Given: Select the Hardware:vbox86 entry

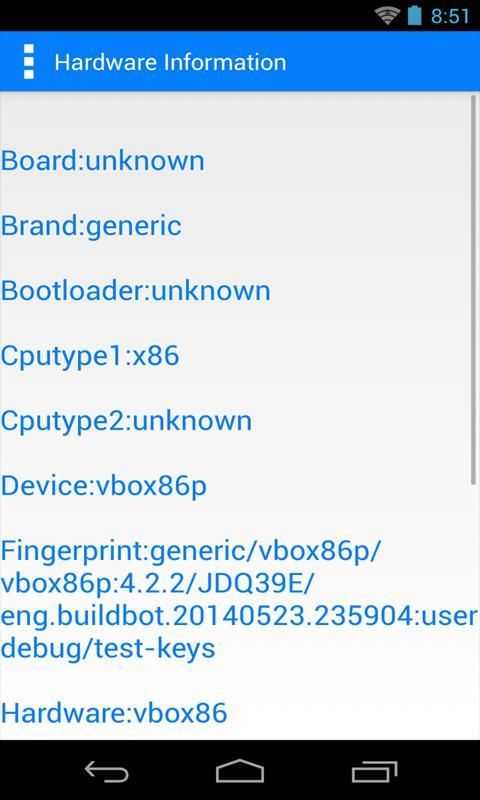Looking at the screenshot, I should 114,713.
